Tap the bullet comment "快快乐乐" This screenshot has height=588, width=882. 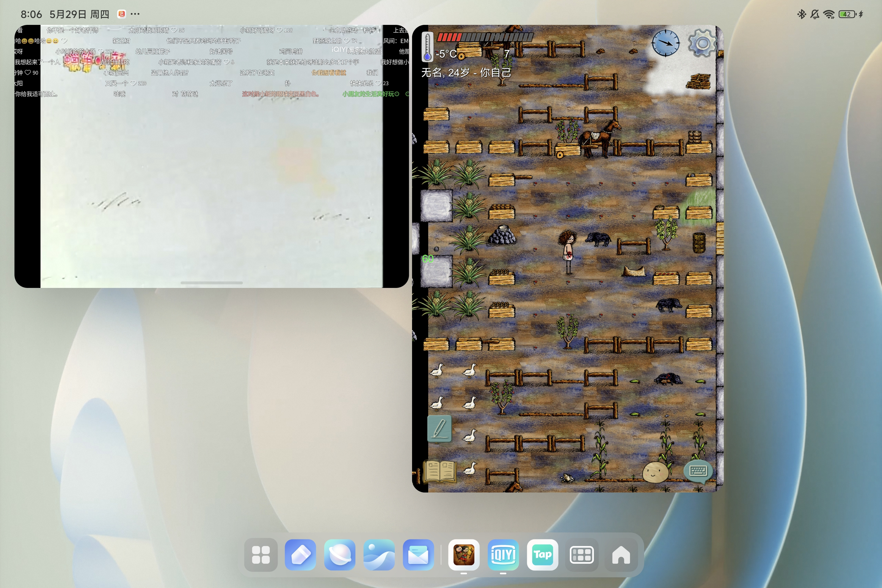tap(361, 83)
